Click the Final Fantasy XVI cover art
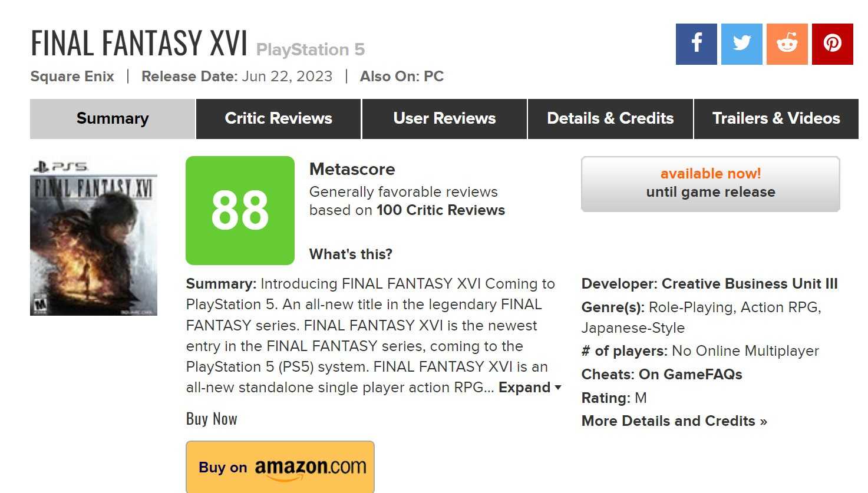This screenshot has height=493, width=868. click(94, 237)
